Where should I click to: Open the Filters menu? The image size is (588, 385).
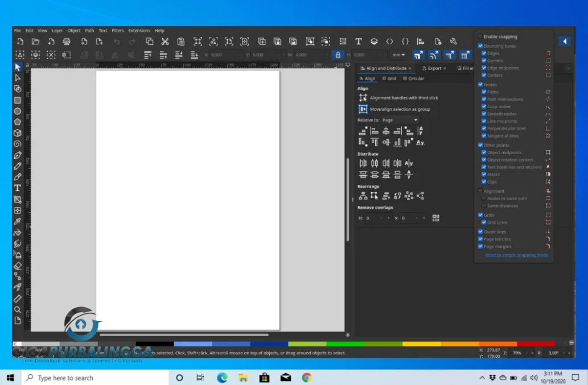(x=118, y=31)
